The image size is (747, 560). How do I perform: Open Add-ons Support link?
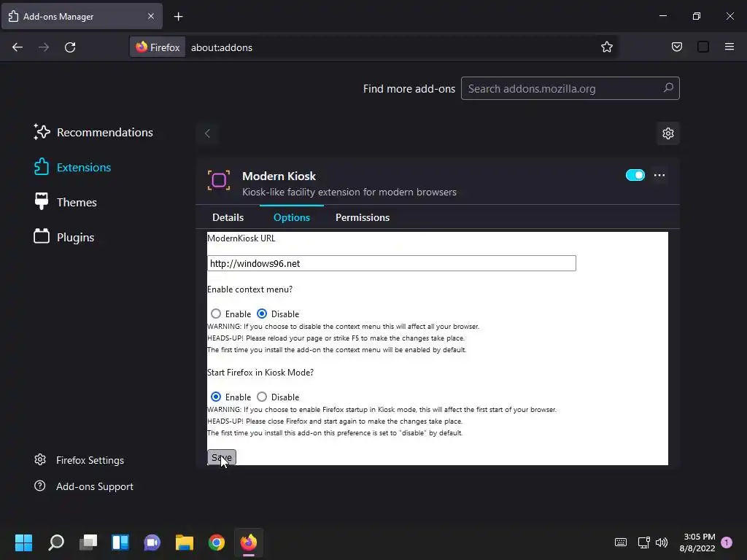point(84,486)
